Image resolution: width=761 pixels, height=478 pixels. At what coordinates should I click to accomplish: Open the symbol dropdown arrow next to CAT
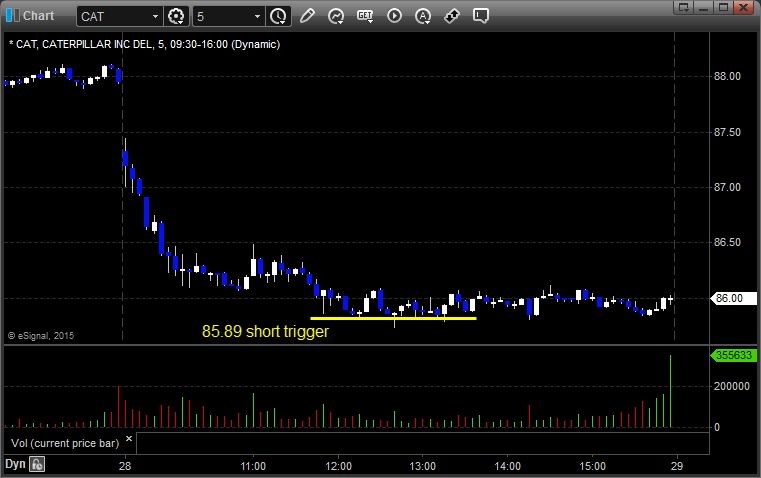click(x=155, y=16)
